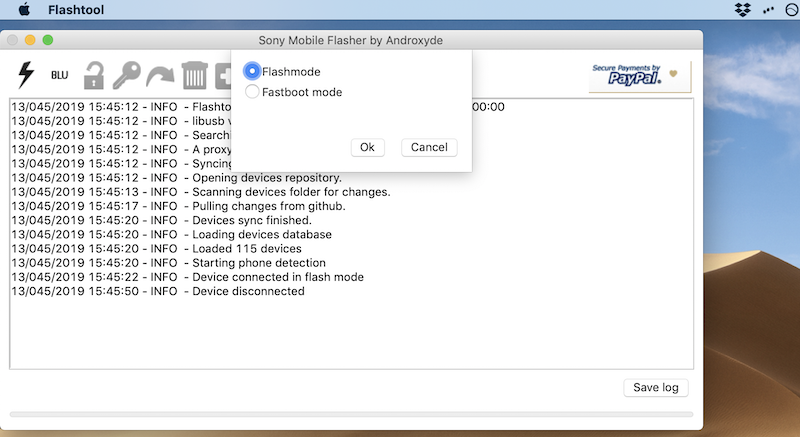
Task: Select the Fastboot mode radio option
Action: [252, 92]
